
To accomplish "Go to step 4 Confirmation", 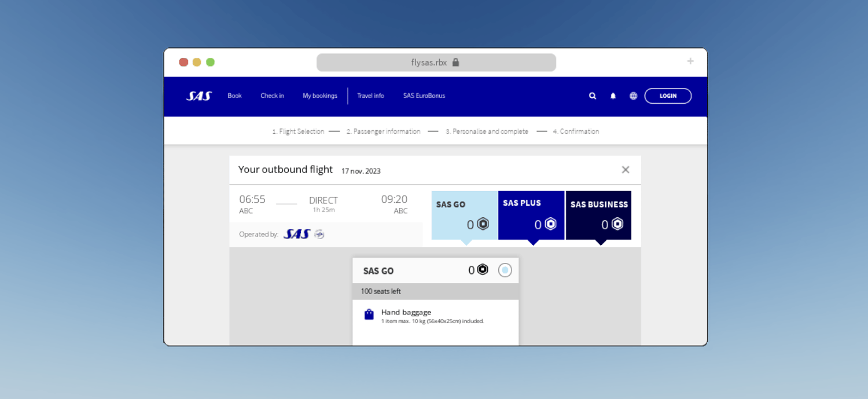I will tap(576, 131).
